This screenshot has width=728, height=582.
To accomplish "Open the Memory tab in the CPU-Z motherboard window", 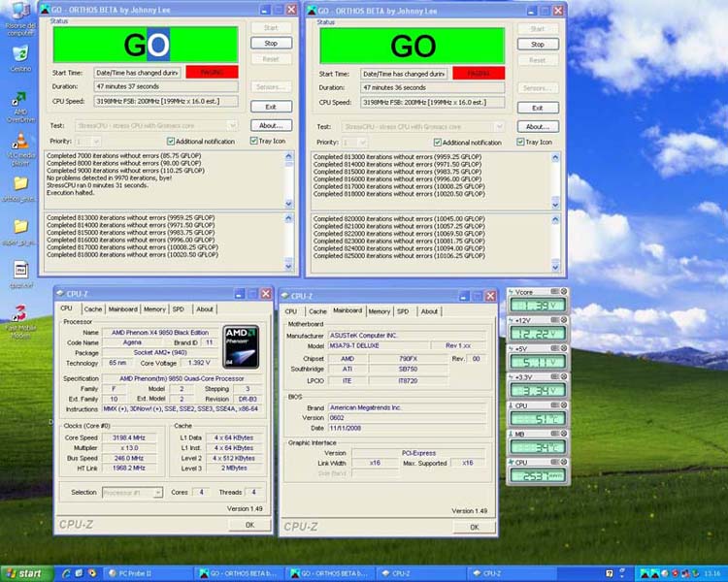I will click(380, 311).
